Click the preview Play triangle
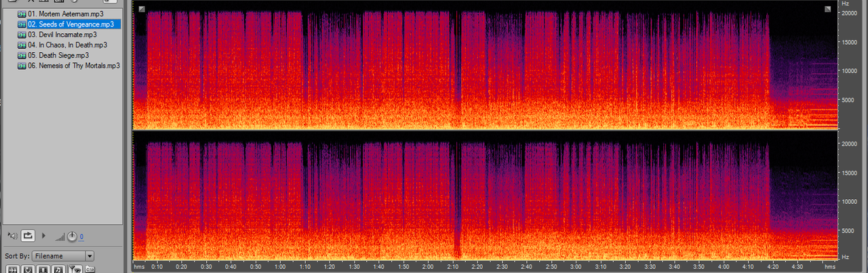Image resolution: width=868 pixels, height=273 pixels. tap(43, 236)
